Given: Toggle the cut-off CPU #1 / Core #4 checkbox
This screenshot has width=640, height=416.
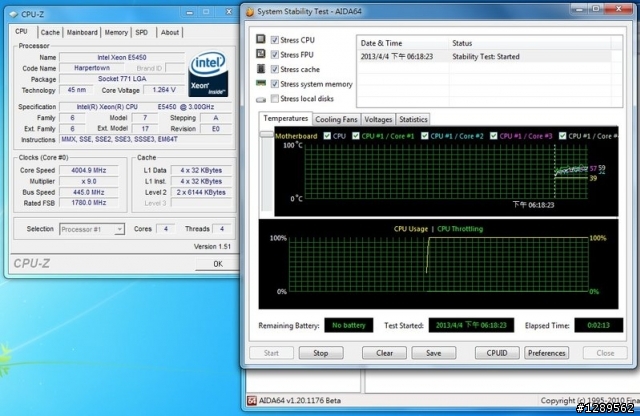Looking at the screenshot, I should (562, 136).
